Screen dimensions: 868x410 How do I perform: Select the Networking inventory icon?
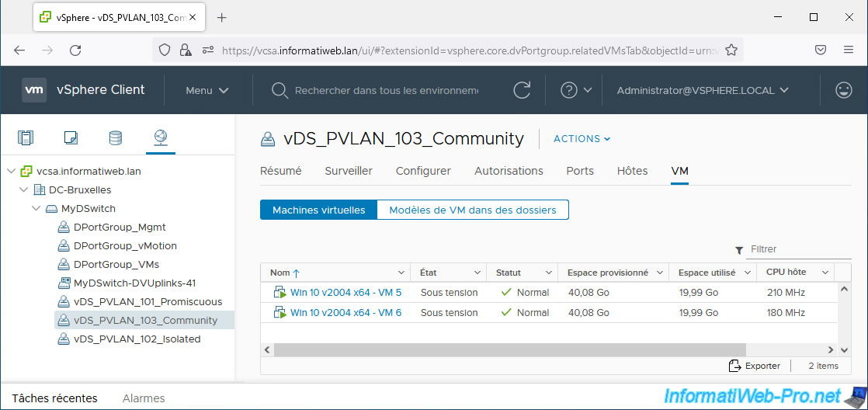pyautogui.click(x=161, y=137)
